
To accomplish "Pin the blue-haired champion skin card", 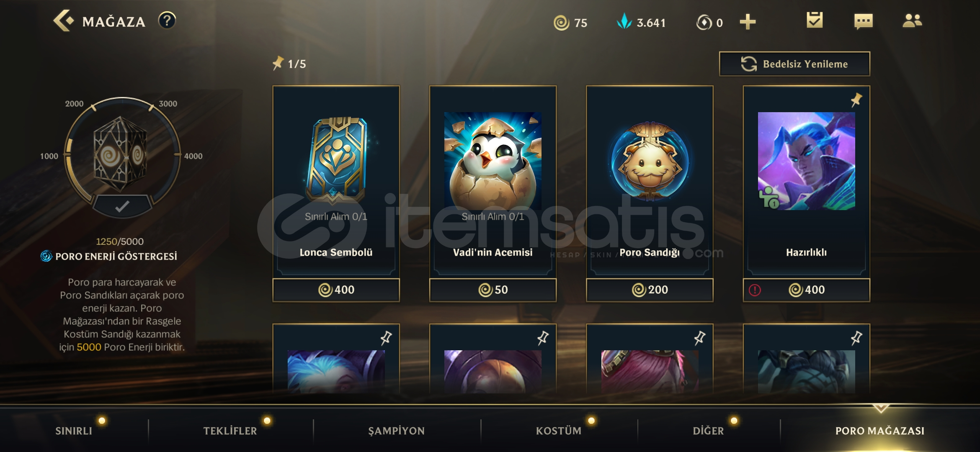I will pos(386,338).
